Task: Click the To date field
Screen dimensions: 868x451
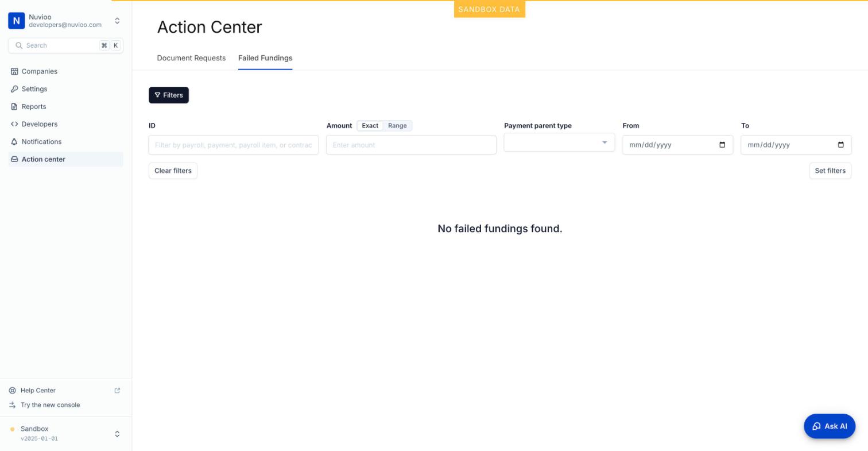Action: (796, 145)
